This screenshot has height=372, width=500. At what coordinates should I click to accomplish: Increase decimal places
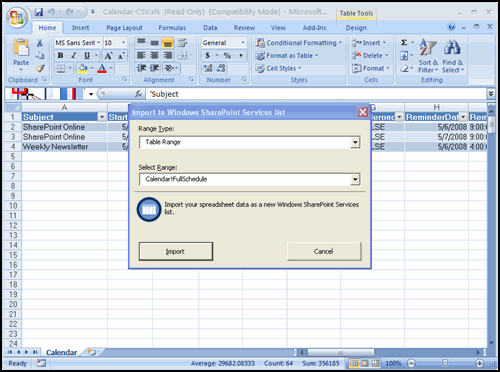click(x=208, y=68)
